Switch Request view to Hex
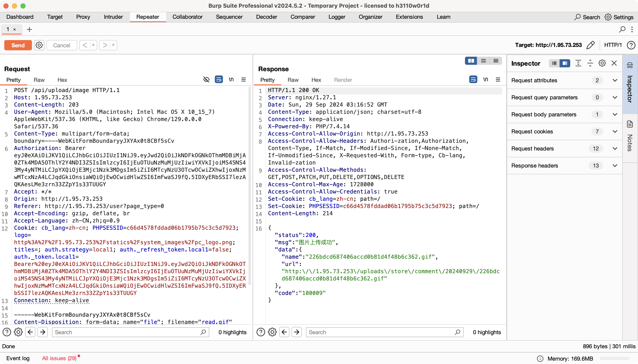 62,80
